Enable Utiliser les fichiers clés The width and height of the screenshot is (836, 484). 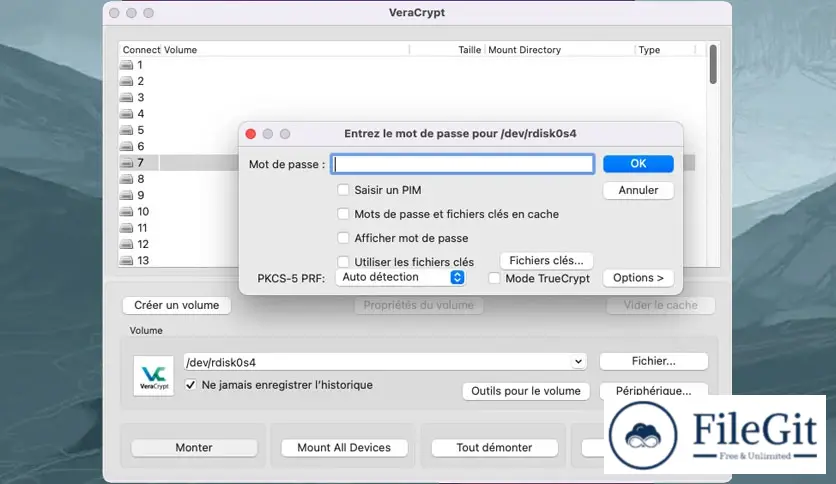(x=343, y=262)
